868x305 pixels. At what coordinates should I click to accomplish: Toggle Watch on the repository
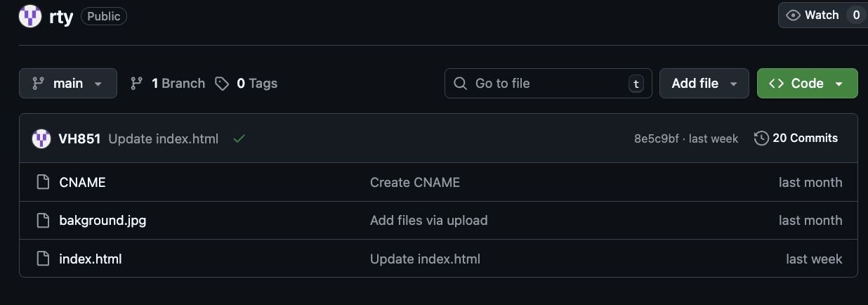tap(813, 15)
